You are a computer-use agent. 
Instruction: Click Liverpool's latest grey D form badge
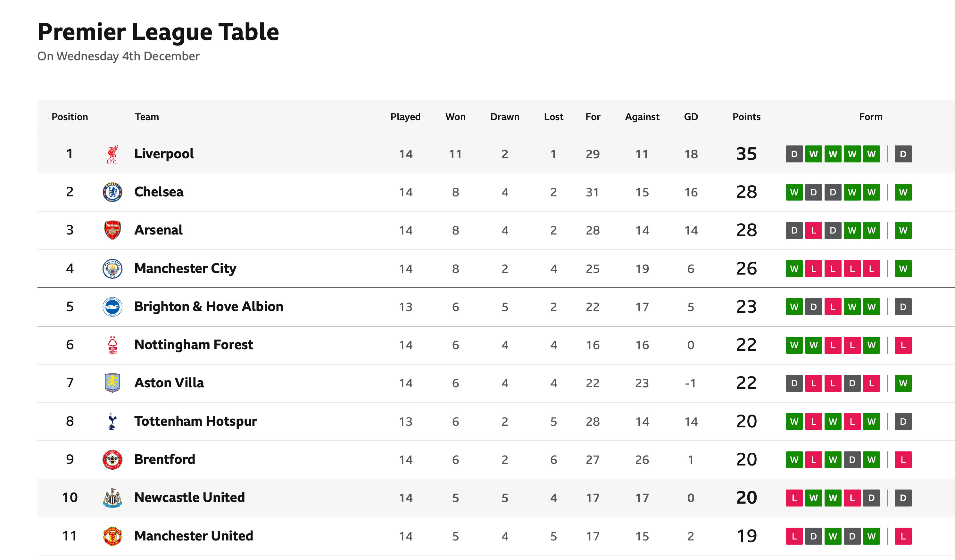tap(903, 154)
